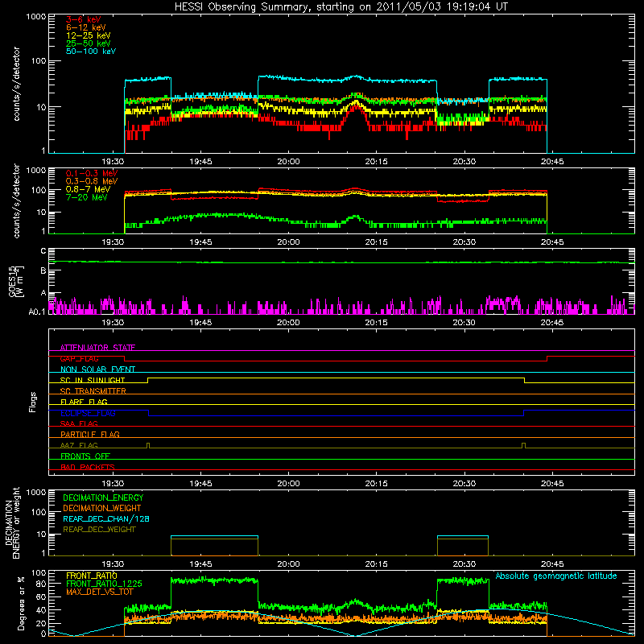Click the Degrees or % axis label
644x644 pixels.
pyautogui.click(x=21, y=603)
